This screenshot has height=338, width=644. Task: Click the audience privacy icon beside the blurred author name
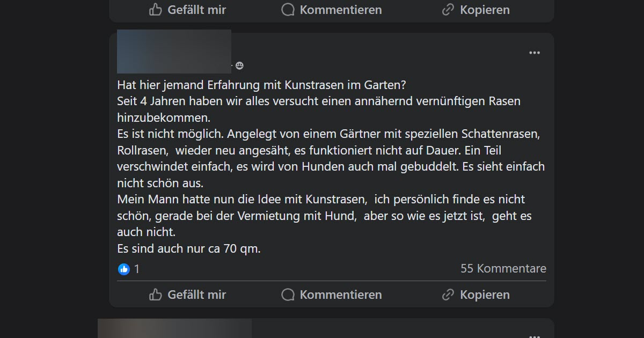239,66
